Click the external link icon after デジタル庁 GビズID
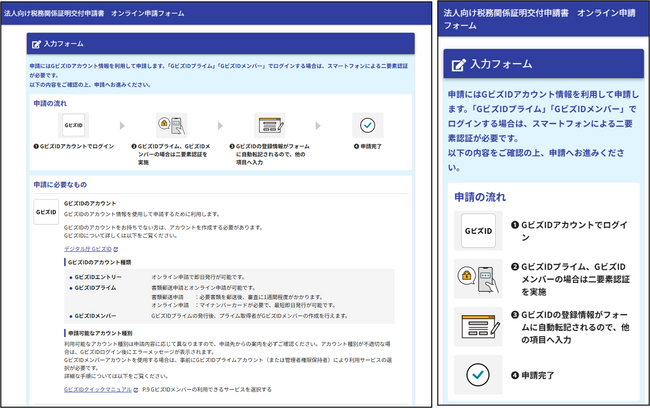Viewport: 650px width, 408px height. point(117,248)
